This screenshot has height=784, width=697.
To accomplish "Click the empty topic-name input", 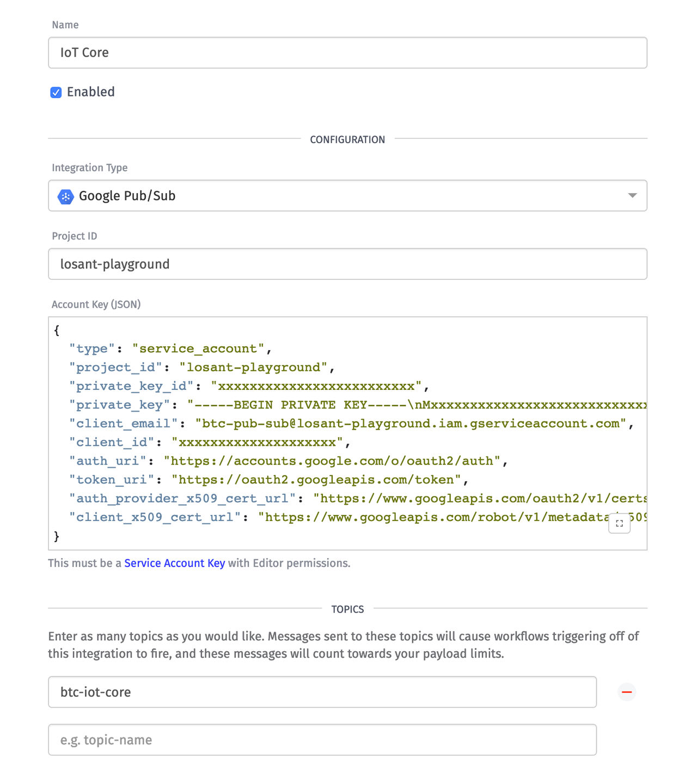I will coord(322,740).
